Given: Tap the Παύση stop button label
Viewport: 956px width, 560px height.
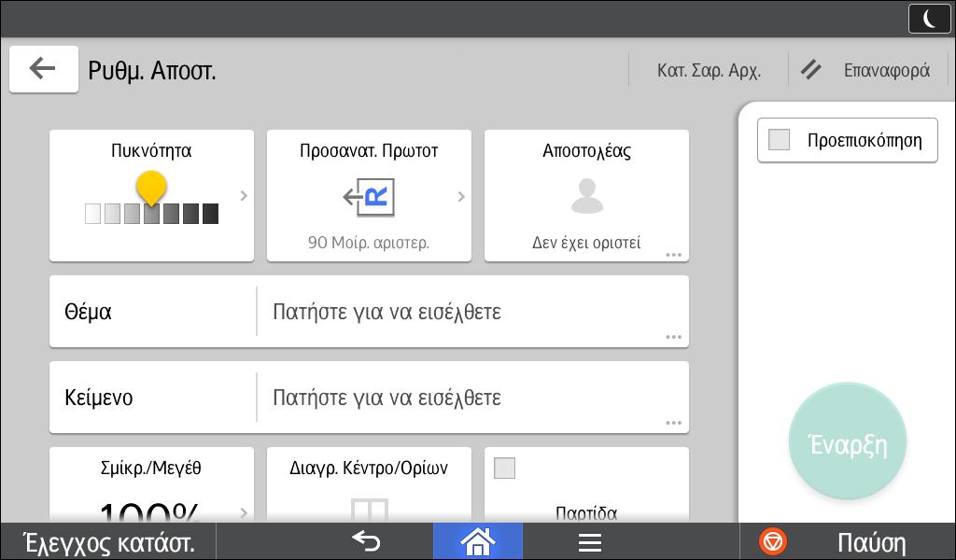Looking at the screenshot, I should coord(871,541).
